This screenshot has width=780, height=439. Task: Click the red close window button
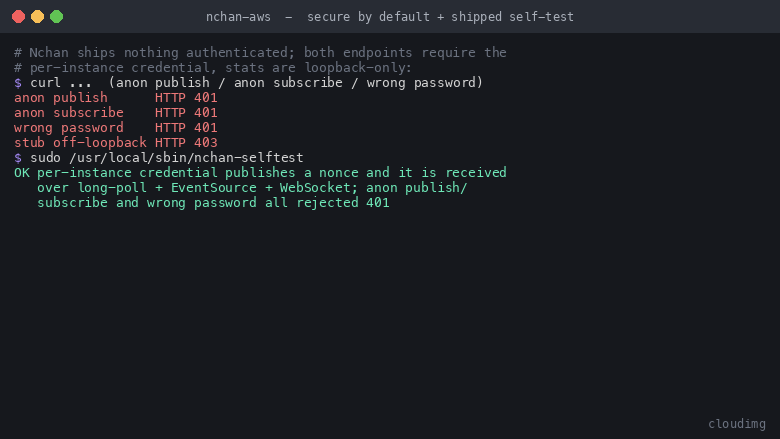pos(18,16)
